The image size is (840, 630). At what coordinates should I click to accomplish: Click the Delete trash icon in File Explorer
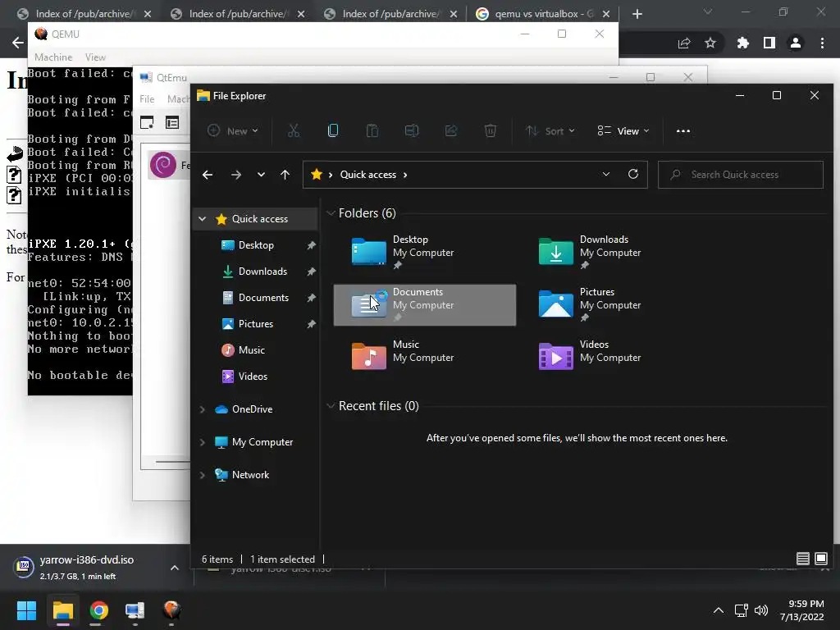tap(491, 130)
